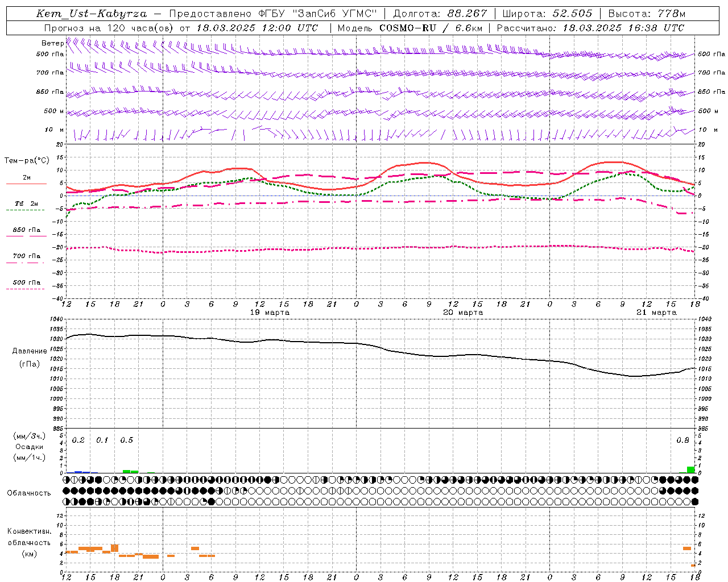Screen dimensions: 728x582
Task: Click the '0.2' precipitation value
Action: click(78, 440)
